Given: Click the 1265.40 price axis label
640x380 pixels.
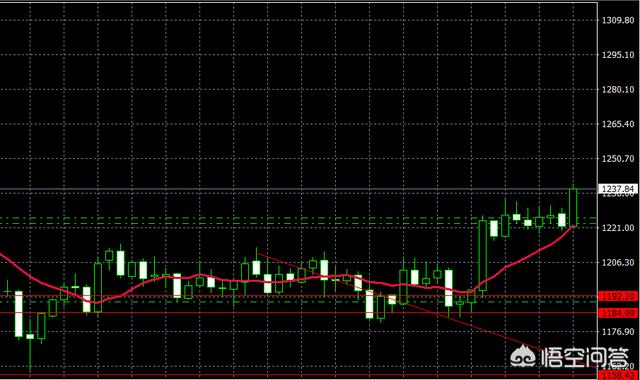Looking at the screenshot, I should click(618, 124).
